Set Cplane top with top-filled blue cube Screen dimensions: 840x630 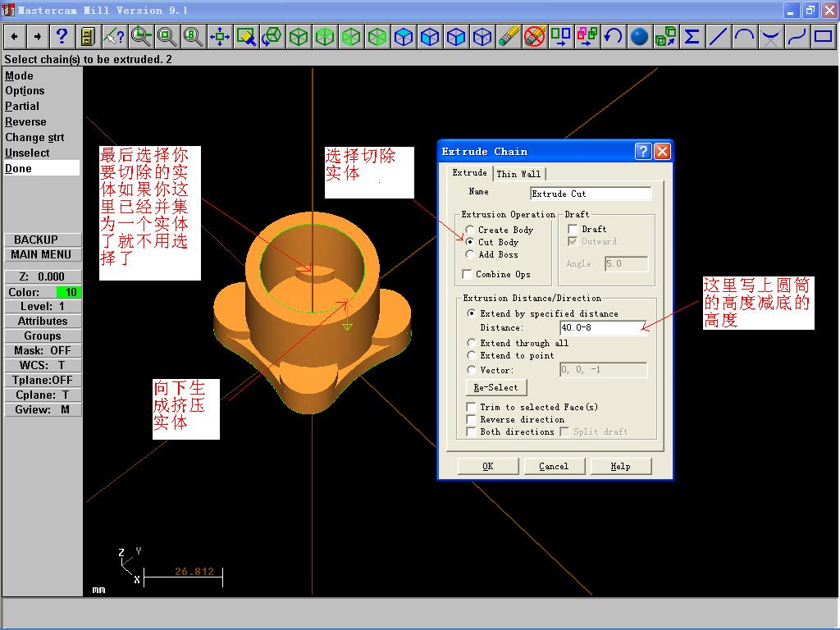tap(404, 37)
